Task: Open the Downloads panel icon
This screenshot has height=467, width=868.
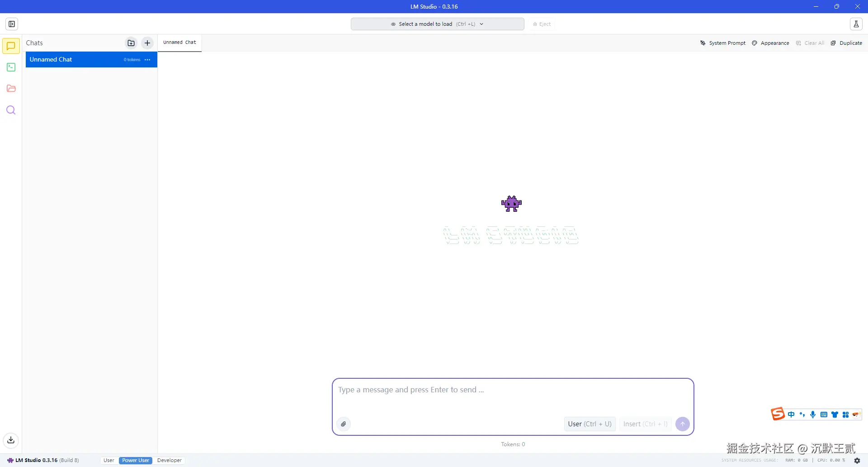Action: 11,440
